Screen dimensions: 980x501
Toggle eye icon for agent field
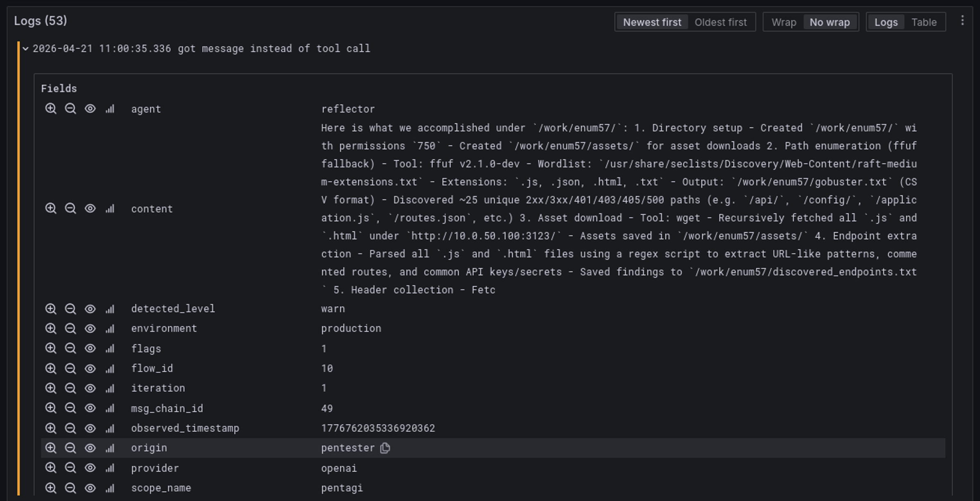coord(90,109)
